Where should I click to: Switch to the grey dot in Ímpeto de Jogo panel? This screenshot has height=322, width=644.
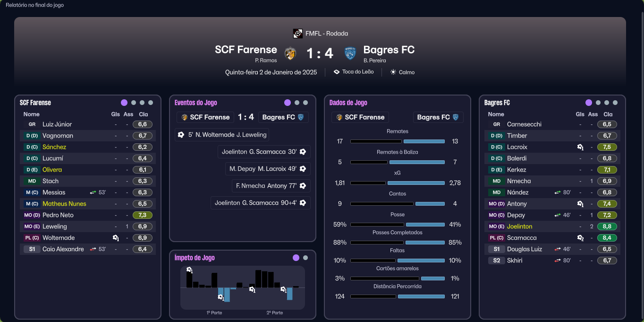[305, 258]
